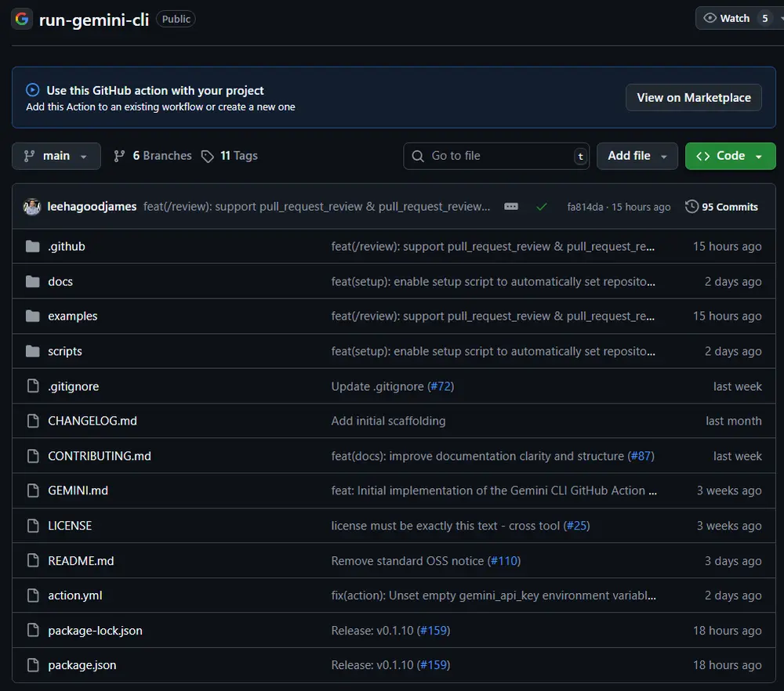Open the Watch count dropdown showing 5
Screen dimensions: 784x691
(x=764, y=17)
